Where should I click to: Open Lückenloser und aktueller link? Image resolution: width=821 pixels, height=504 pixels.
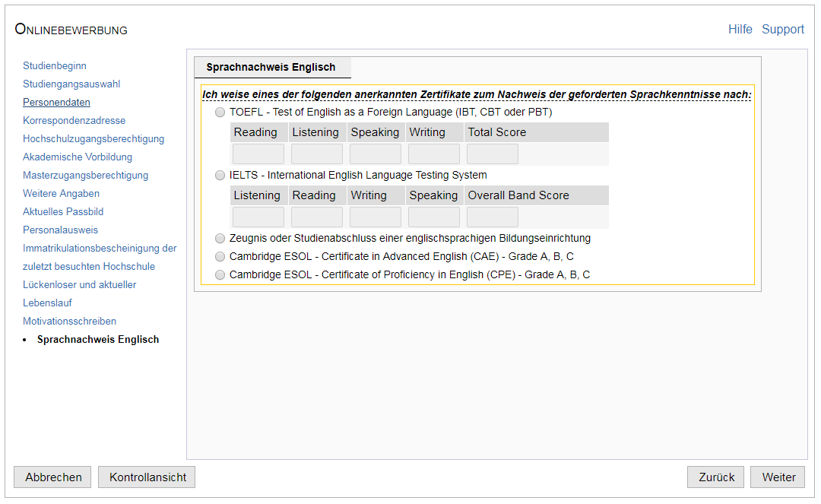click(x=80, y=285)
